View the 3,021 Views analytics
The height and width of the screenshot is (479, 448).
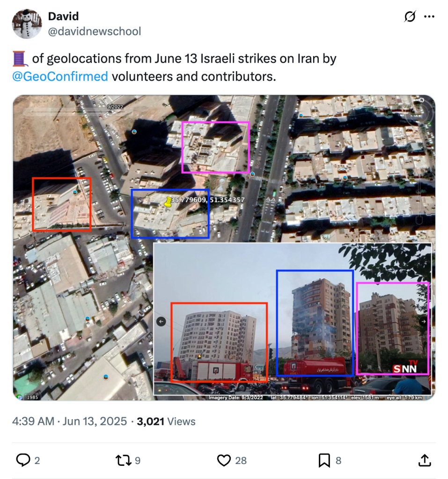(x=166, y=421)
